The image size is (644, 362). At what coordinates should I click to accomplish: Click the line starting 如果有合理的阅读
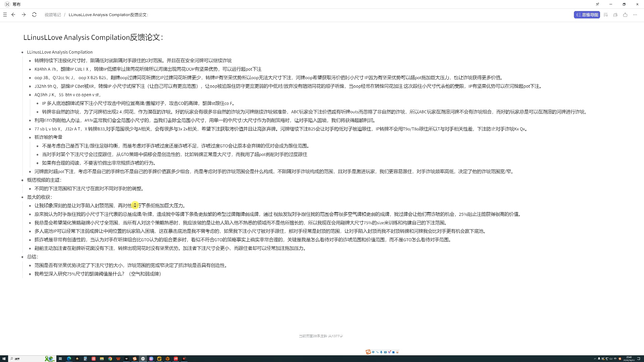pos(100,163)
